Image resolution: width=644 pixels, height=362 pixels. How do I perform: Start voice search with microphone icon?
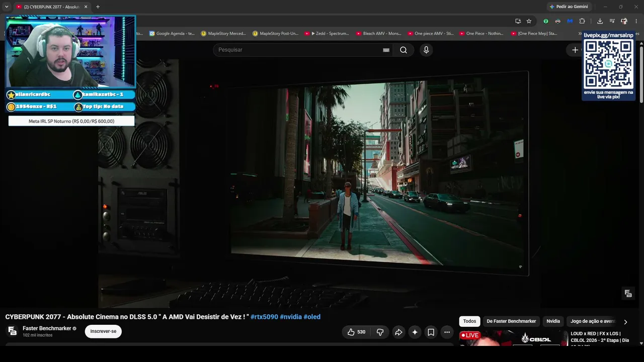click(426, 50)
